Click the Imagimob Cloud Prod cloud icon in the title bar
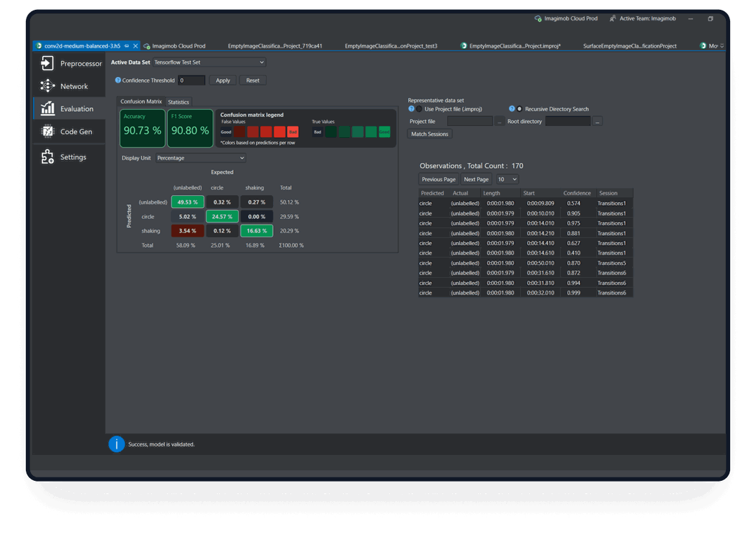Image resolution: width=756 pixels, height=534 pixels. click(x=538, y=19)
